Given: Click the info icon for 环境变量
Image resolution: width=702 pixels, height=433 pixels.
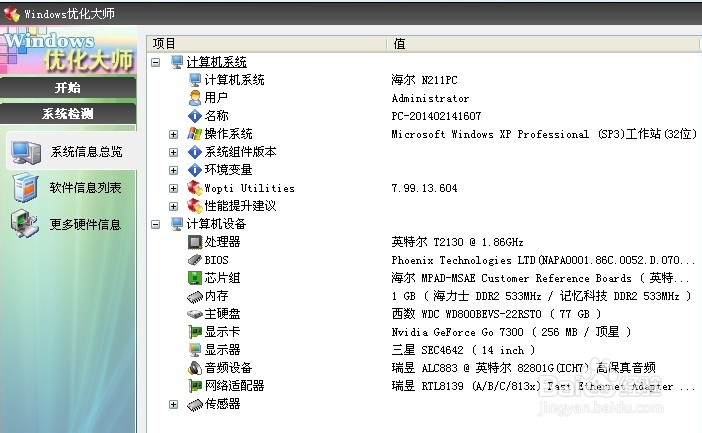Looking at the screenshot, I should [195, 170].
